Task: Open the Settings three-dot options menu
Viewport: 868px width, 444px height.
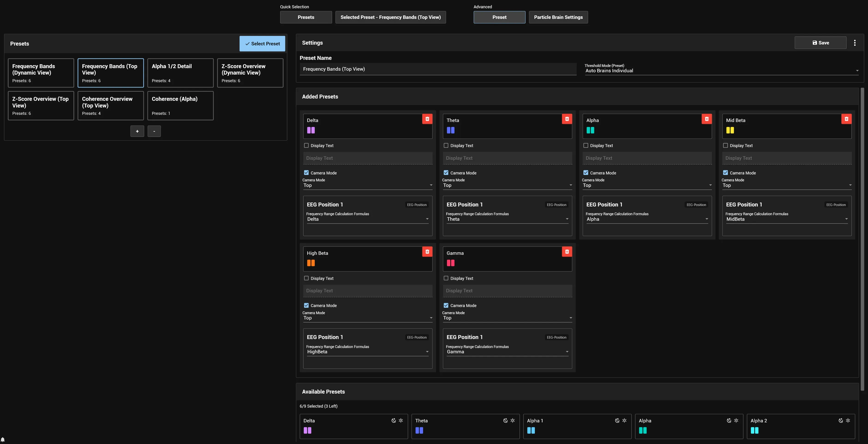Action: tap(855, 43)
